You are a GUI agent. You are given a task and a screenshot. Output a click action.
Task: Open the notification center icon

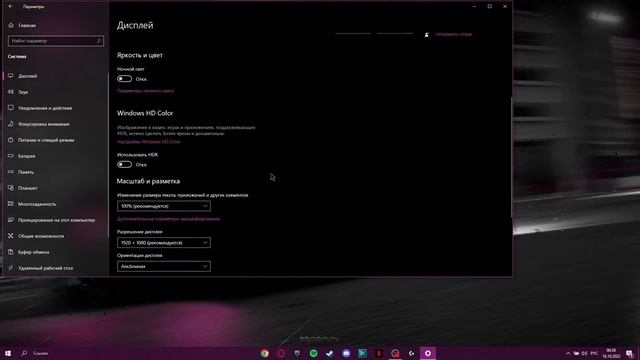(629, 353)
